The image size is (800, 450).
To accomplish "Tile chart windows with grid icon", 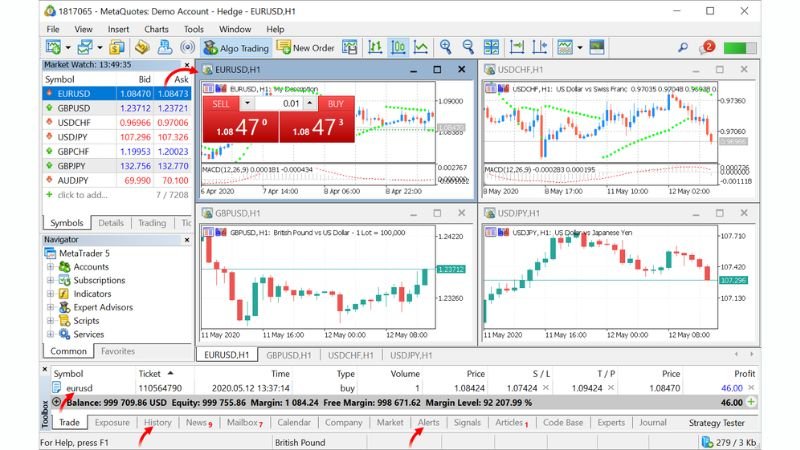I will pos(491,47).
